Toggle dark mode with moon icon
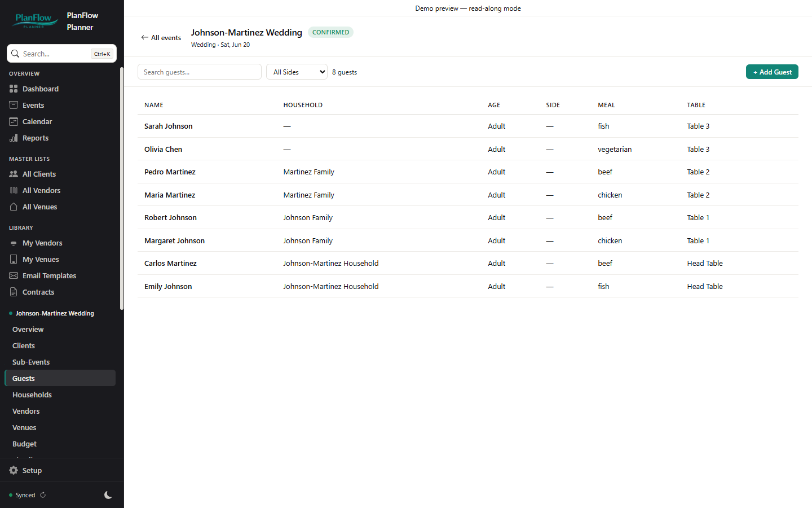Viewport: 812px width, 508px height. pos(108,495)
